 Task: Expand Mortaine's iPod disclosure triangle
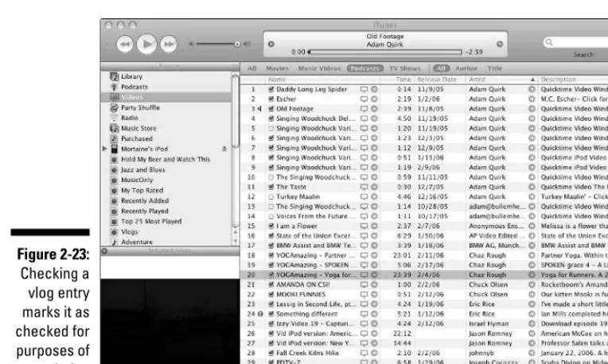104,149
